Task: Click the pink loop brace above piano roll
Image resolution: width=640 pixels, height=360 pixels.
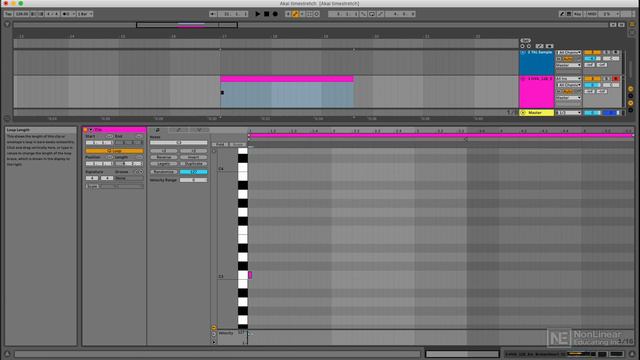Action: tap(441, 135)
